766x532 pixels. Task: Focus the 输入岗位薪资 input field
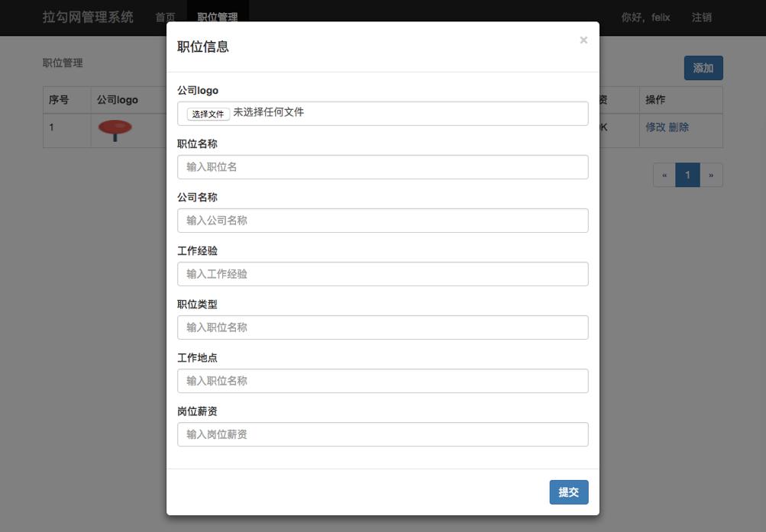(382, 434)
